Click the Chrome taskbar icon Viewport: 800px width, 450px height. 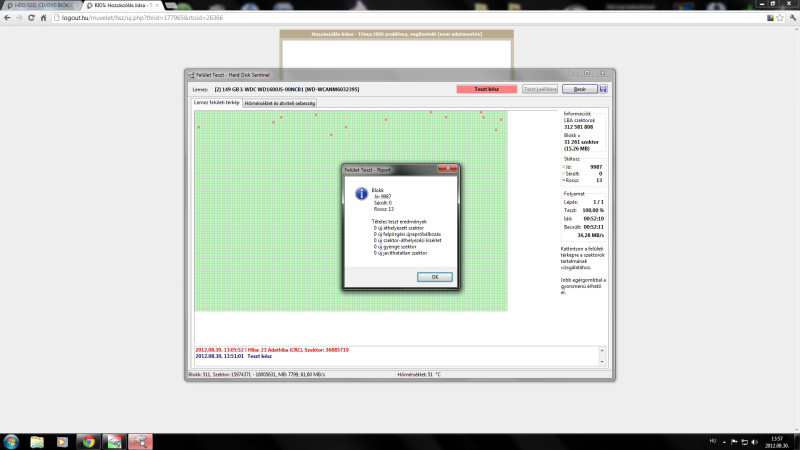coord(88,441)
